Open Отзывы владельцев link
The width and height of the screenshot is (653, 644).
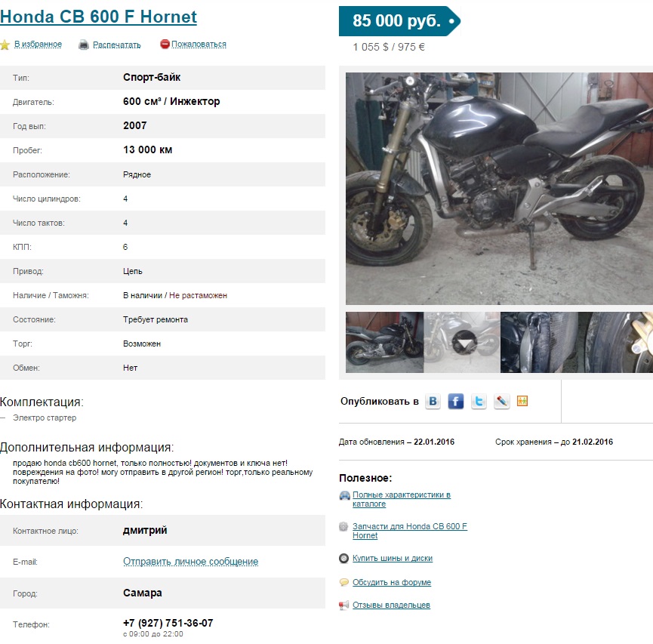click(391, 605)
